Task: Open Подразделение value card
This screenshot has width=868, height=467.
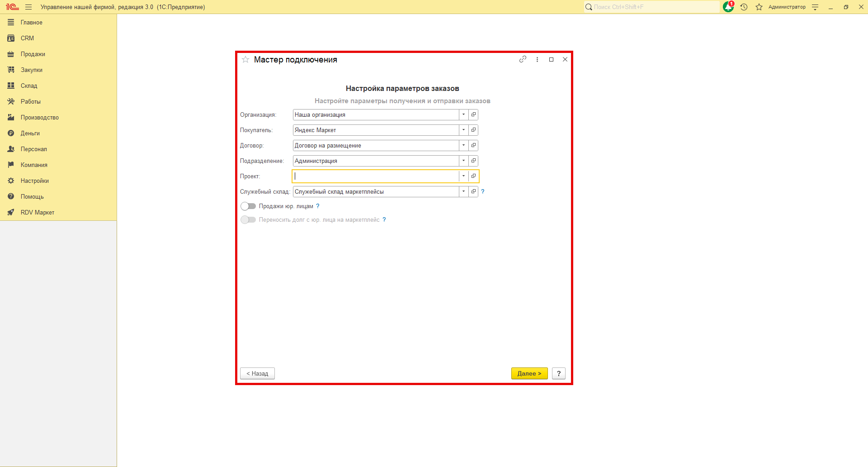Action: (x=473, y=161)
